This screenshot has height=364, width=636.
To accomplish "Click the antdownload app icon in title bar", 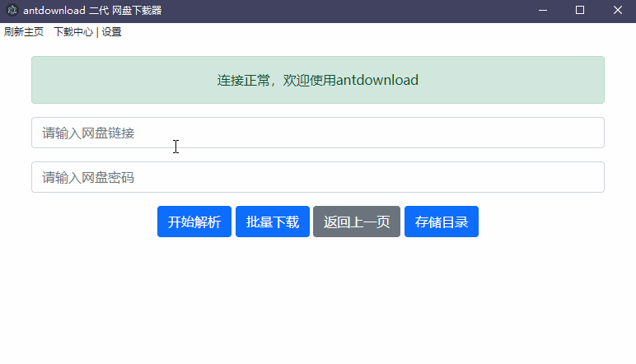I will click(x=12, y=11).
